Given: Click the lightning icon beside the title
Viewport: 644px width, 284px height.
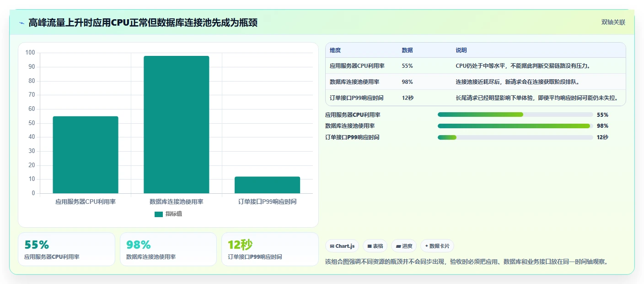Looking at the screenshot, I should pos(21,23).
